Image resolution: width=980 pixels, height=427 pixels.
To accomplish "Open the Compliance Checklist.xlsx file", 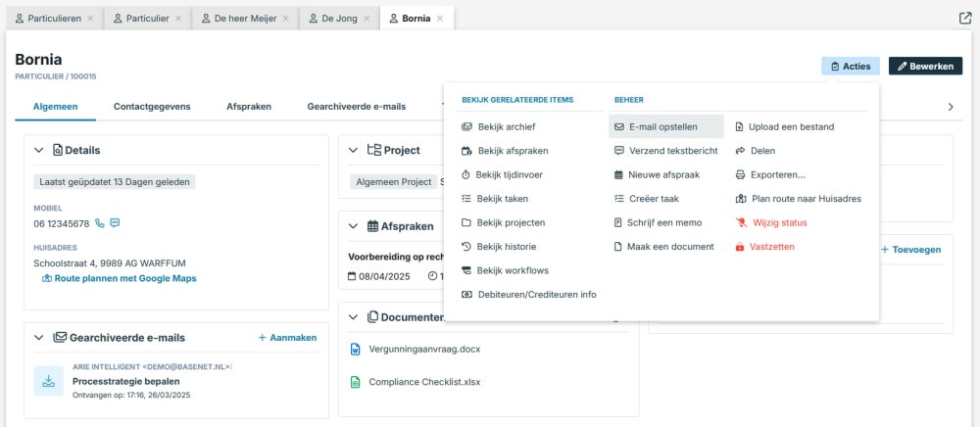I will pyautogui.click(x=424, y=382).
